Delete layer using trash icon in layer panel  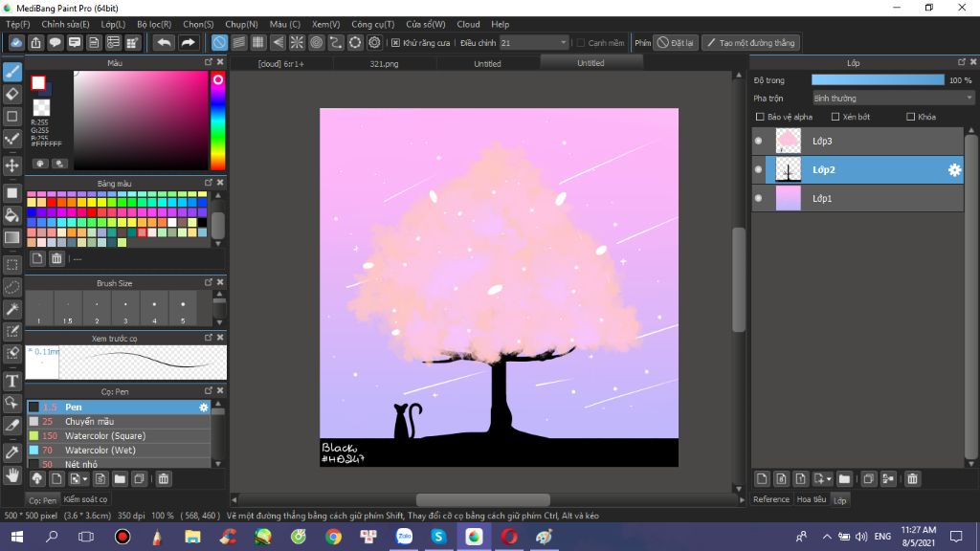(x=912, y=478)
